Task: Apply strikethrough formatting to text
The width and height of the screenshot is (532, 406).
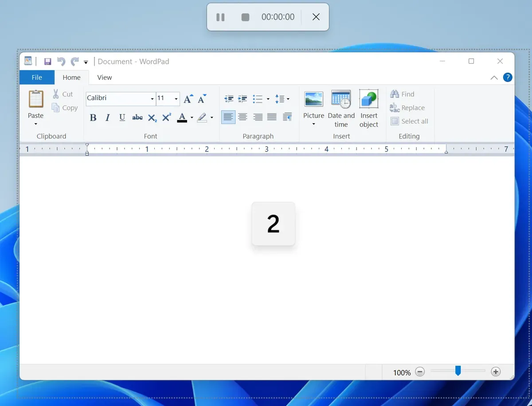Action: pos(137,117)
